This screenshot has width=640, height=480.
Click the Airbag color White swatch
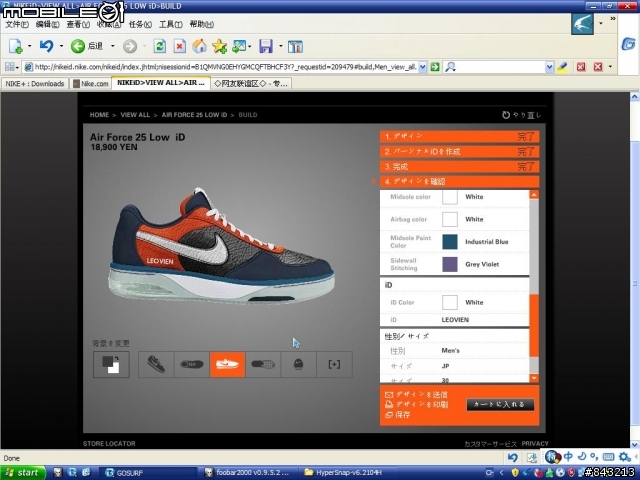click(x=450, y=219)
